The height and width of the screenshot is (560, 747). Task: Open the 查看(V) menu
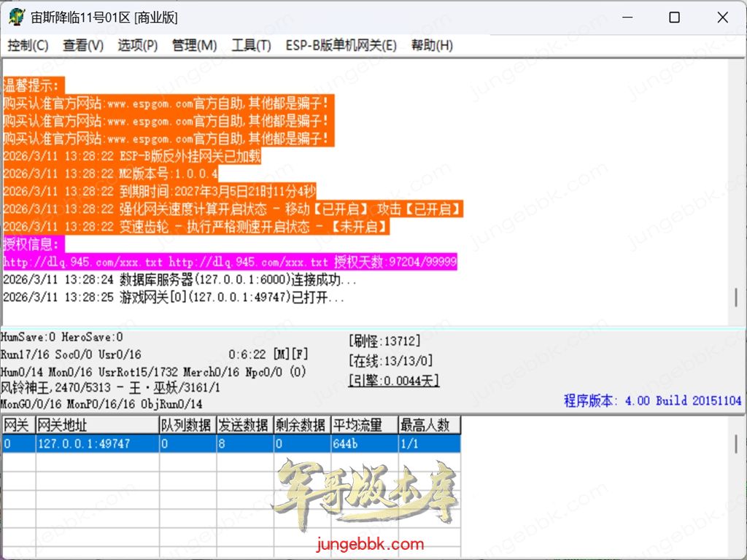coord(83,45)
